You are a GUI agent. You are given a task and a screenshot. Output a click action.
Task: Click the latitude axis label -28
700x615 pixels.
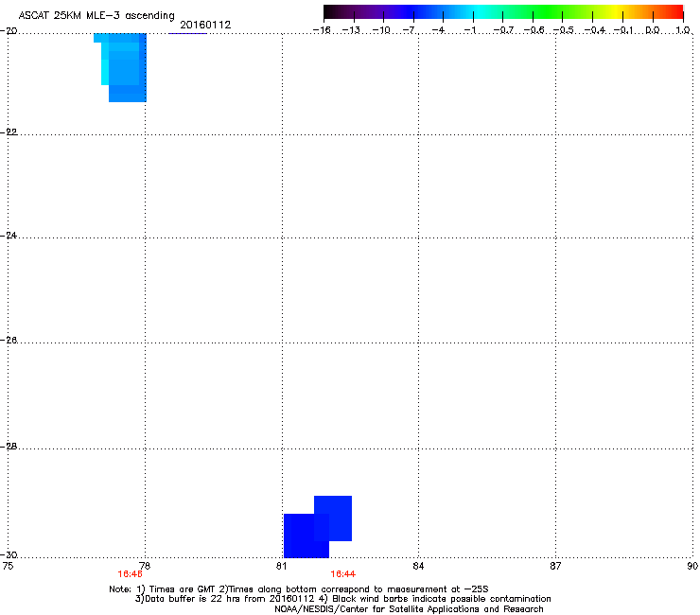pyautogui.click(x=9, y=447)
